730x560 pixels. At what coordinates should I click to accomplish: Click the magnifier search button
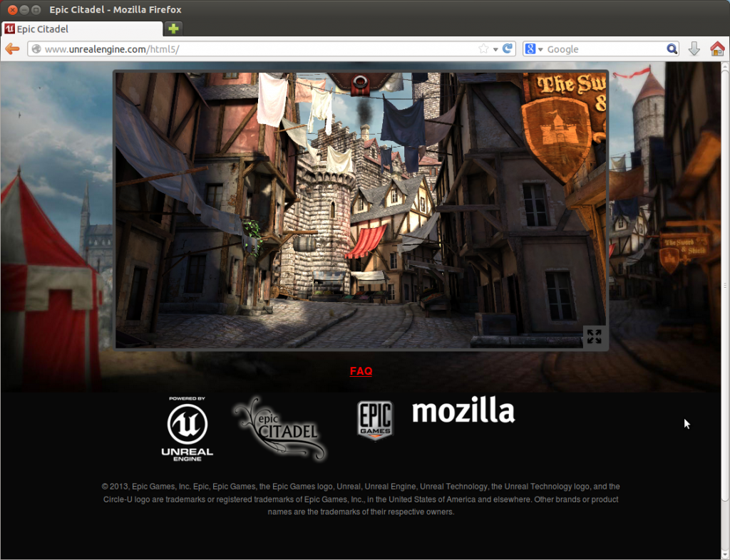coord(672,49)
